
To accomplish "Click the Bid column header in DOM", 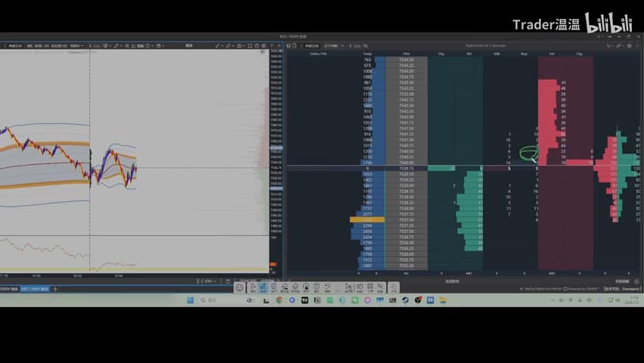I will coord(469,54).
